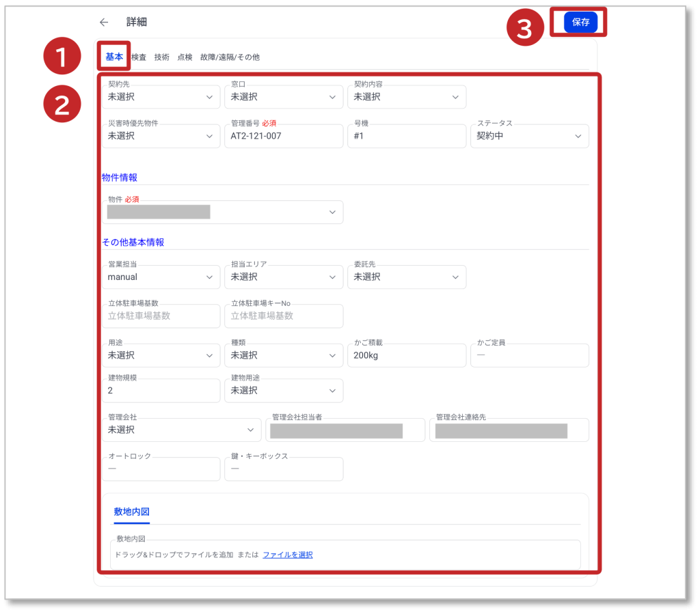Open the ステータス dropdown
700x612 pixels.
529,136
